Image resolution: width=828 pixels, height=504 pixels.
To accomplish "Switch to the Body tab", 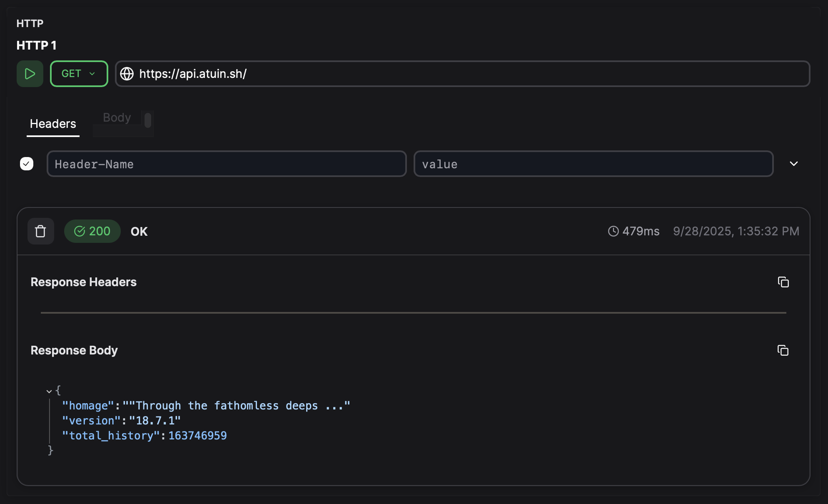I will coord(117,117).
